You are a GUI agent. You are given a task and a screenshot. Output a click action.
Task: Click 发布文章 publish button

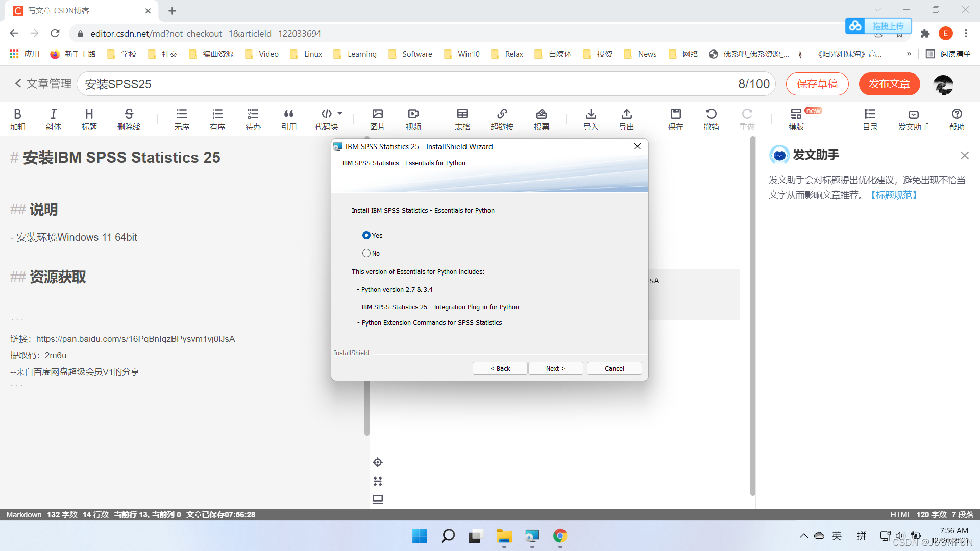[890, 84]
